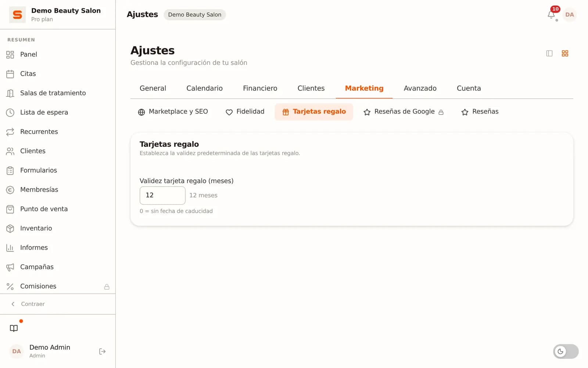
Task: Click the DA avatar at top right
Action: (x=569, y=15)
